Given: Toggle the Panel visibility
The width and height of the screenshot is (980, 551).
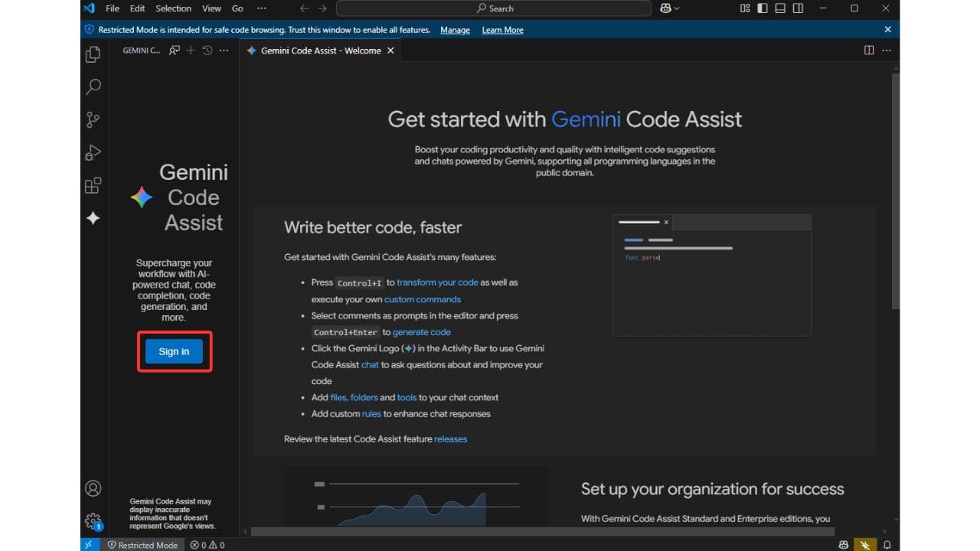Looking at the screenshot, I should pyautogui.click(x=779, y=8).
